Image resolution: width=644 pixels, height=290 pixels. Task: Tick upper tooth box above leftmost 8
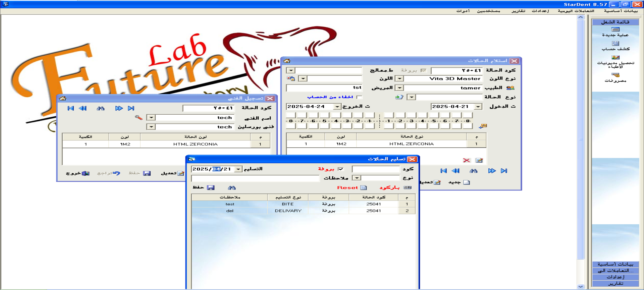pos(290,115)
